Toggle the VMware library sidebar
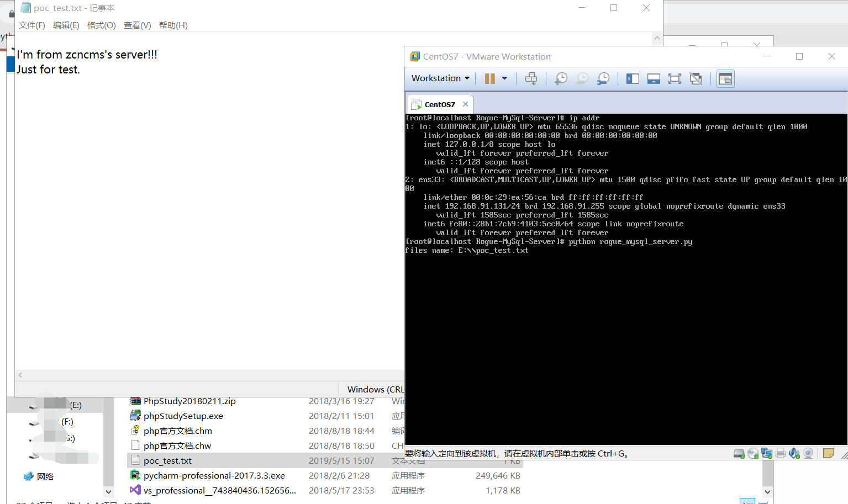 [x=633, y=78]
